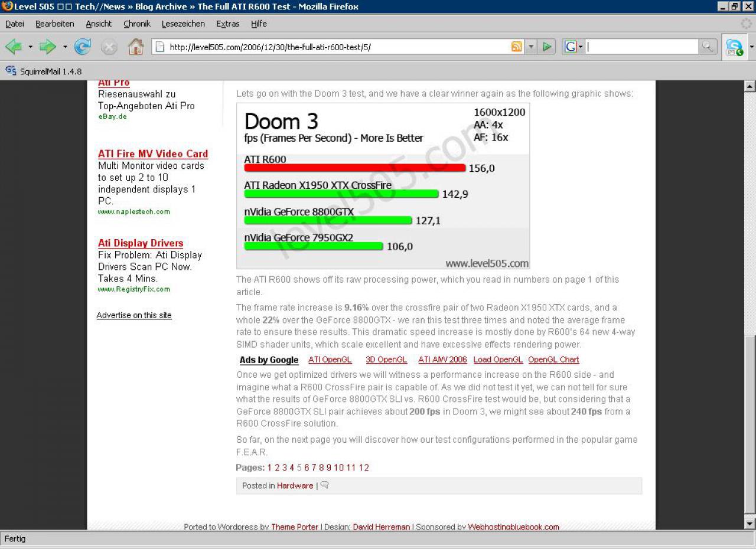Click the greyed Stop loading icon
This screenshot has height=549, width=756.
click(x=109, y=47)
